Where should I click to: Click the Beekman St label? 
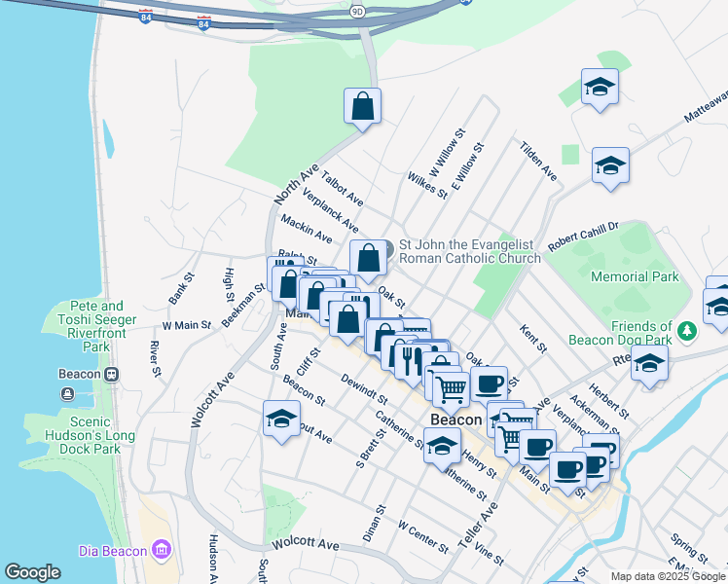pyautogui.click(x=243, y=305)
